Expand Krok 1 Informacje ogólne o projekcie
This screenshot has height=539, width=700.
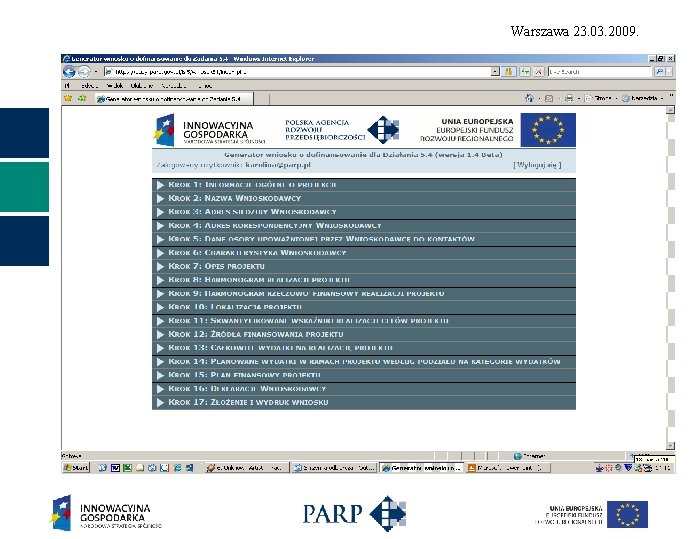pos(363,185)
